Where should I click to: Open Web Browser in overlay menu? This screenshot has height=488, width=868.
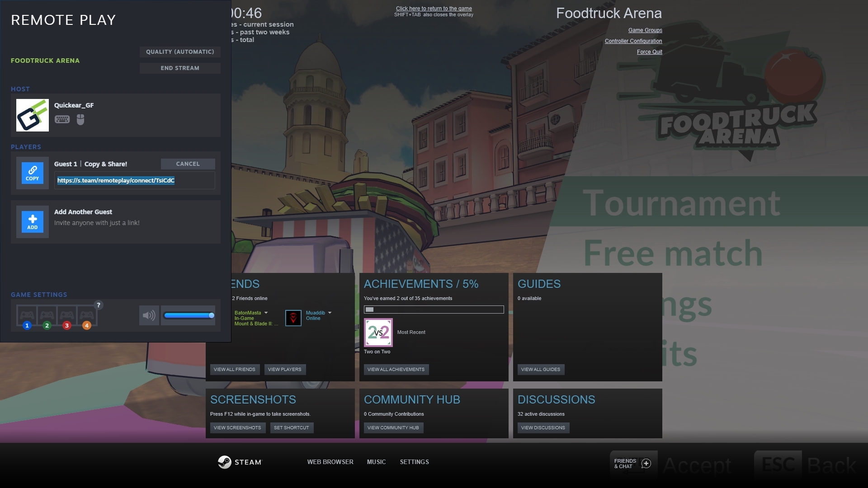pyautogui.click(x=330, y=462)
